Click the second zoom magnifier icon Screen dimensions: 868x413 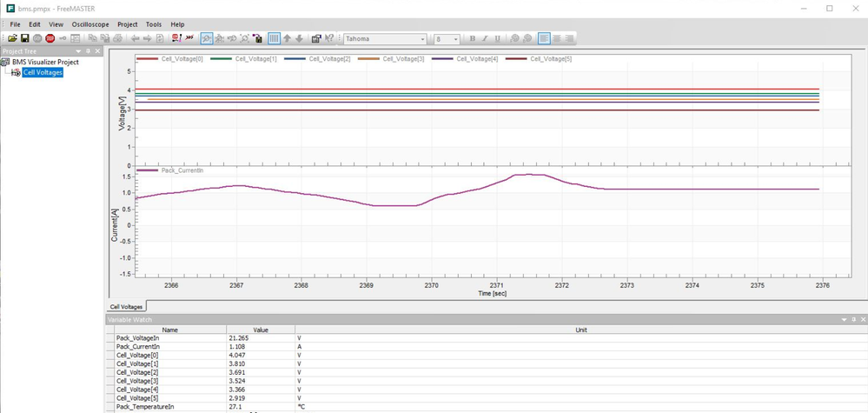219,39
